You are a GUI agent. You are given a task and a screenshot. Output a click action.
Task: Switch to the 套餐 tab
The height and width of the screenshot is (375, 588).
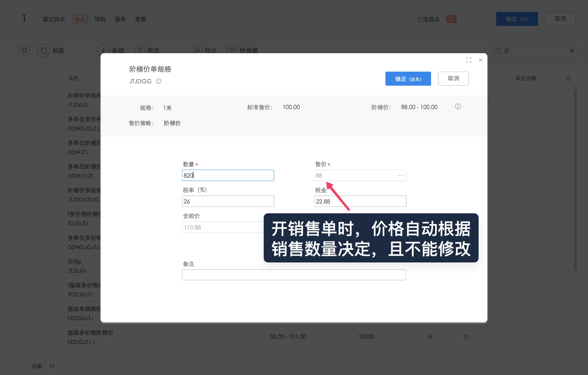coord(140,19)
